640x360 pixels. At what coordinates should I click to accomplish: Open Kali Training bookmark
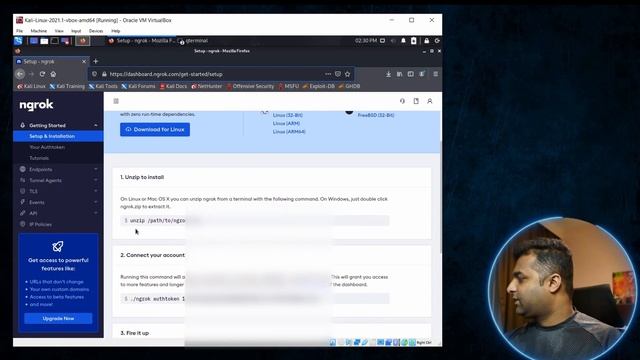[67, 87]
